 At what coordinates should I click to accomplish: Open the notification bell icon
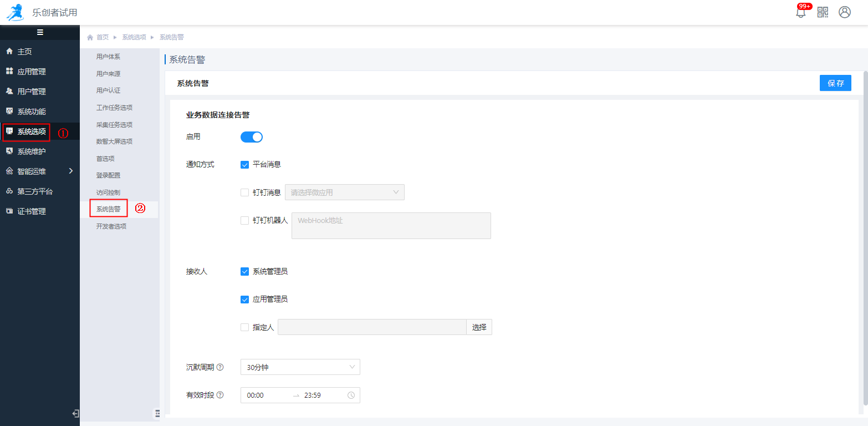pos(800,13)
